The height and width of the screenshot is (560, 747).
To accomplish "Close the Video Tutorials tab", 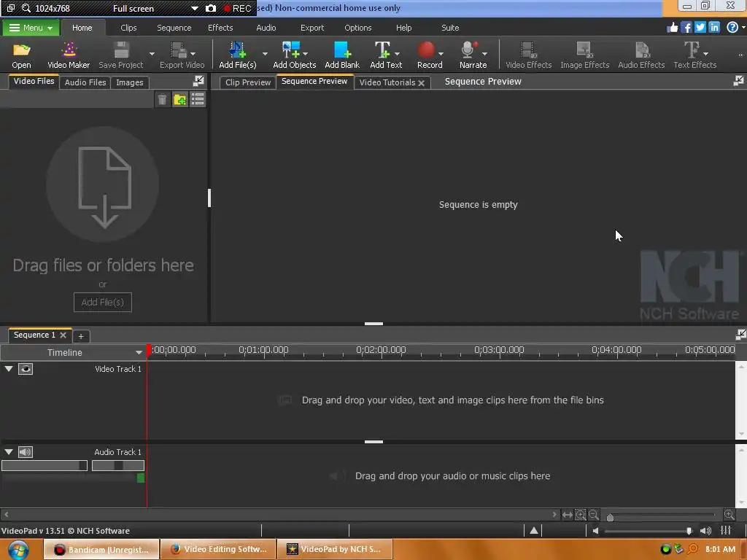I will pyautogui.click(x=421, y=83).
